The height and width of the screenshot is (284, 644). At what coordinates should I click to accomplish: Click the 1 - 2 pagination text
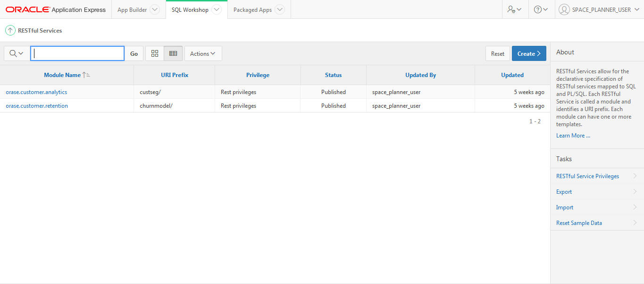tap(535, 121)
